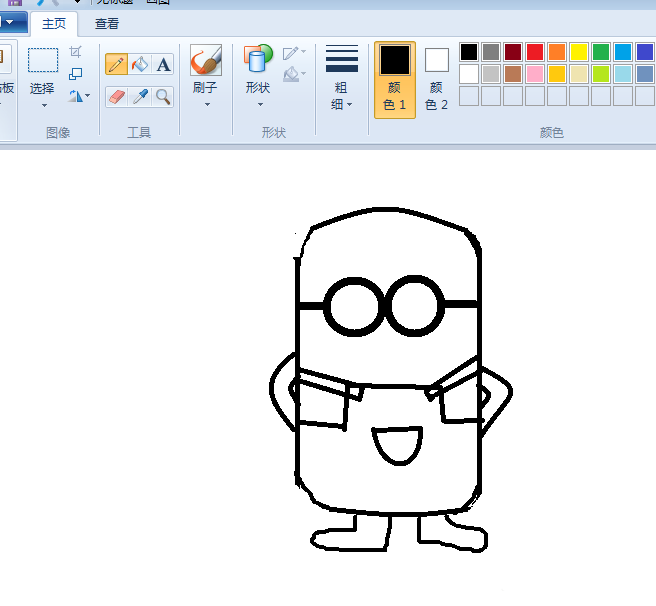Viewport: 656px width, 606px height.
Task: Pick the blue-gray color swatch
Action: pos(645,74)
